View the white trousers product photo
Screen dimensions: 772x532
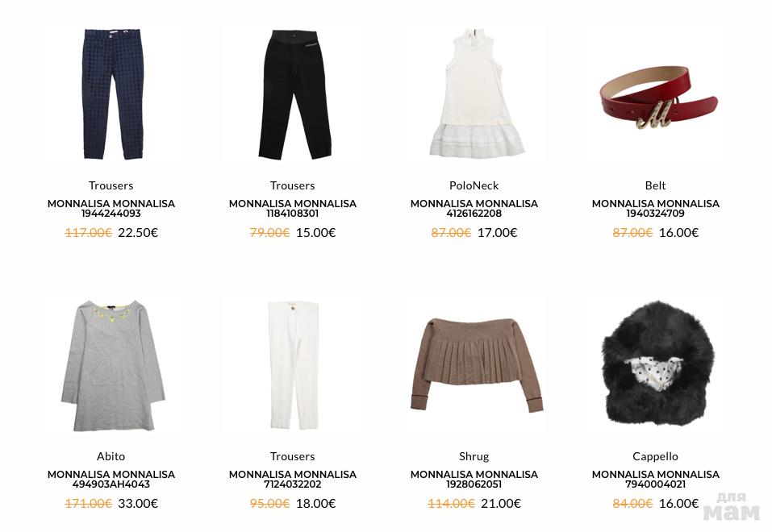tap(294, 365)
